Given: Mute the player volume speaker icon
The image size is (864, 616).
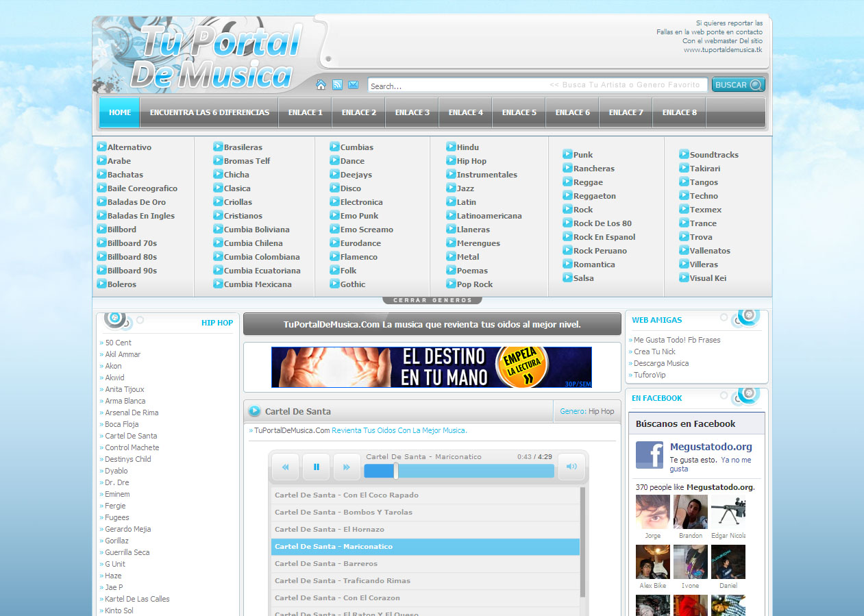Looking at the screenshot, I should click(x=571, y=467).
